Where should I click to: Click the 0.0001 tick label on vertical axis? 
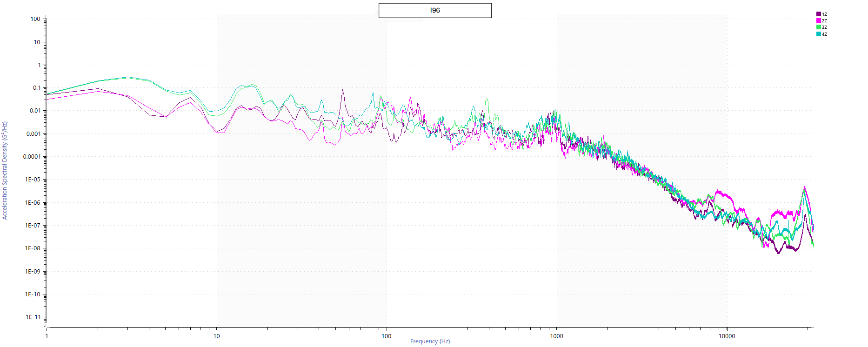(32, 157)
